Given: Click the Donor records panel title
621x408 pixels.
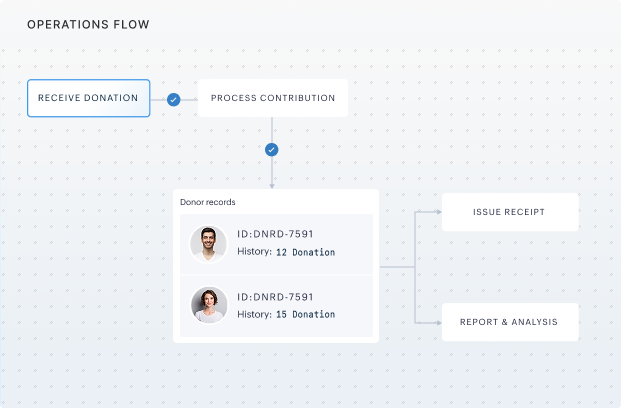Looking at the screenshot, I should pos(208,202).
